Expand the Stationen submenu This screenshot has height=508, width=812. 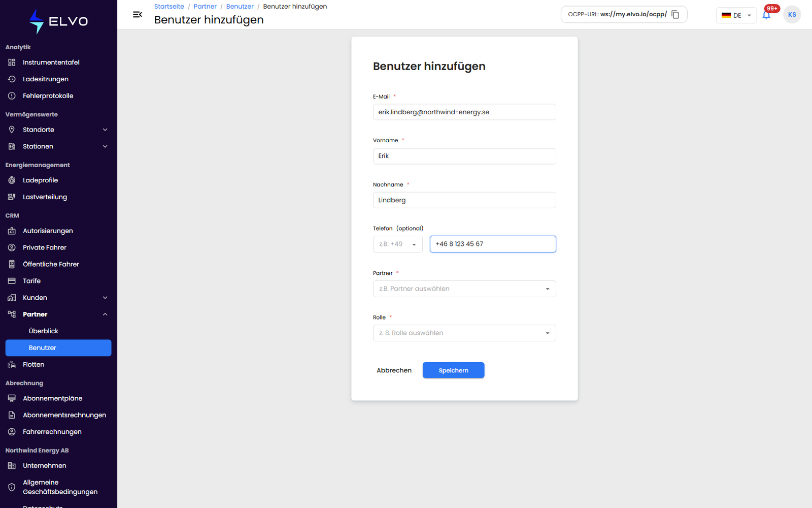tap(105, 146)
